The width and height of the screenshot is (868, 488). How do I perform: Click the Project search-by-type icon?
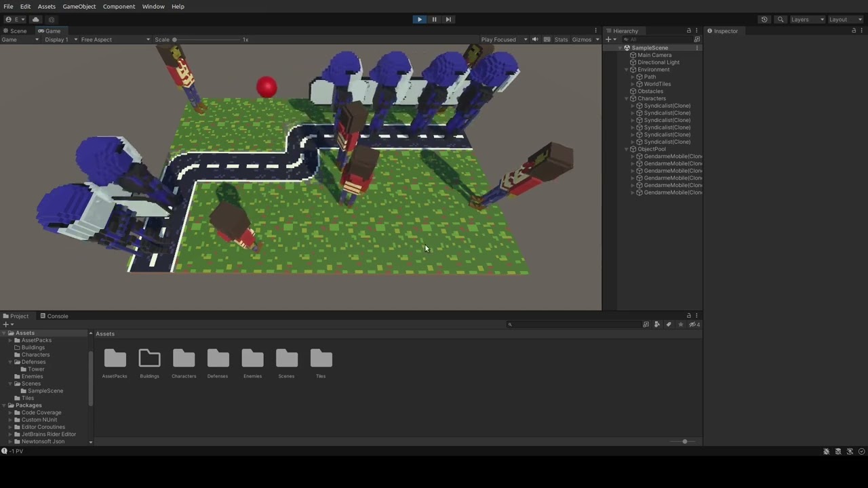point(646,325)
